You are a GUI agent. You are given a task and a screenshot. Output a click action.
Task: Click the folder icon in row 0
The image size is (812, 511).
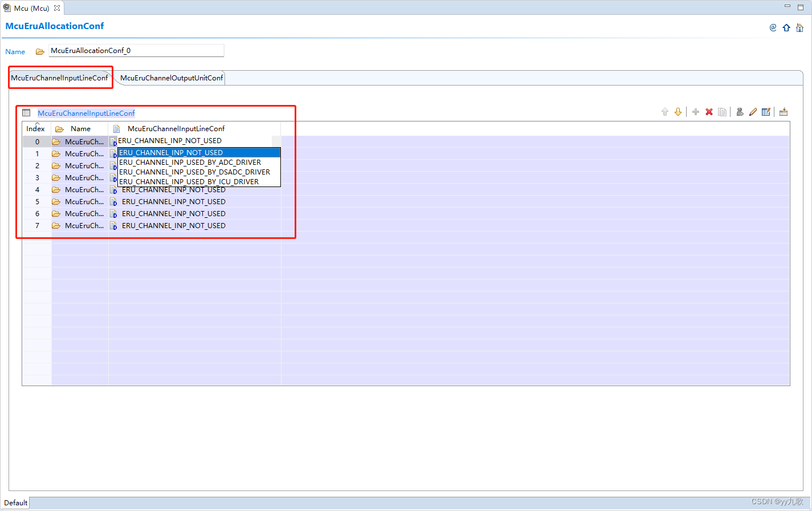pyautogui.click(x=56, y=141)
